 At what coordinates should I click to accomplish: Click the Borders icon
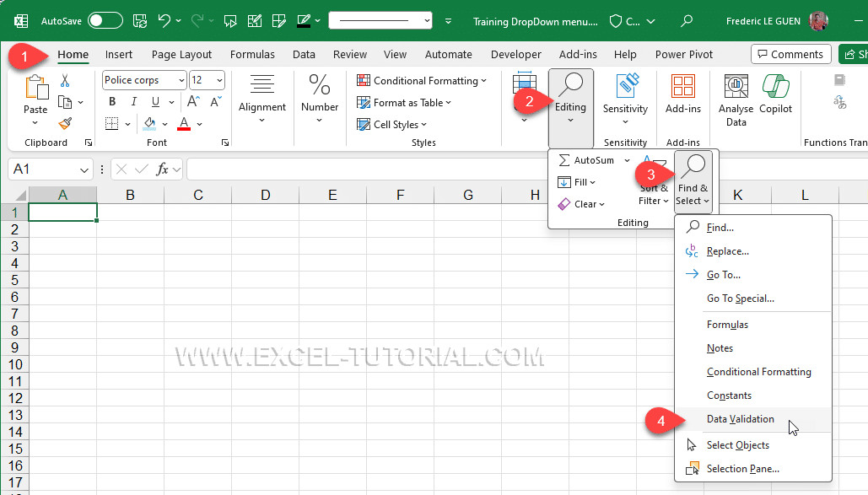[112, 123]
